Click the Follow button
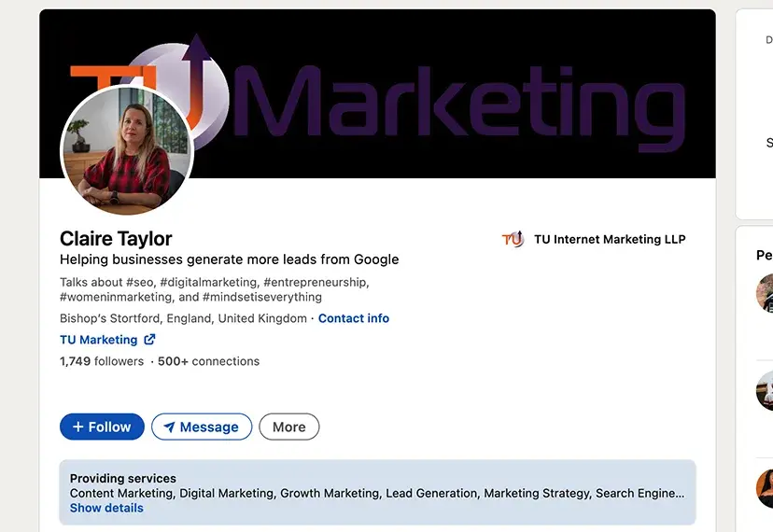Viewport: 773px width, 532px height. click(102, 427)
